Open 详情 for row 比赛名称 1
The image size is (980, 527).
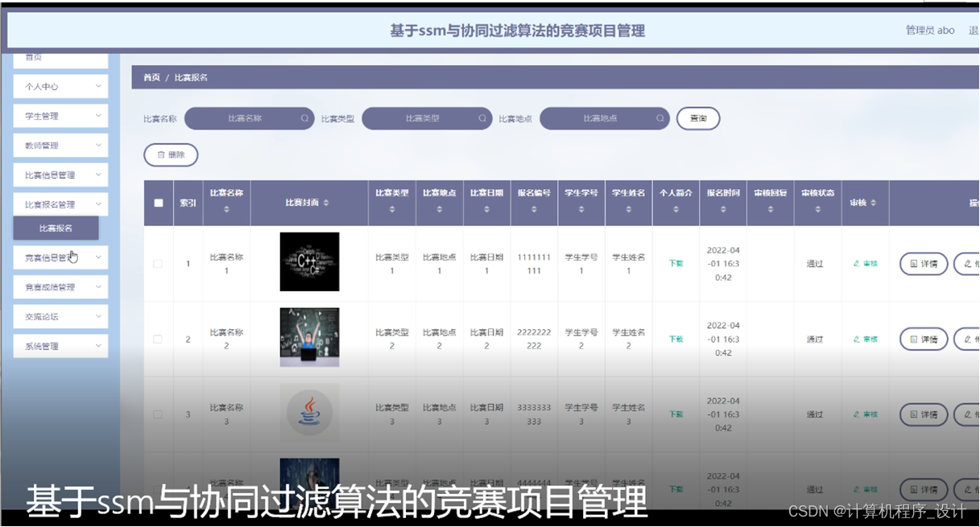(924, 263)
